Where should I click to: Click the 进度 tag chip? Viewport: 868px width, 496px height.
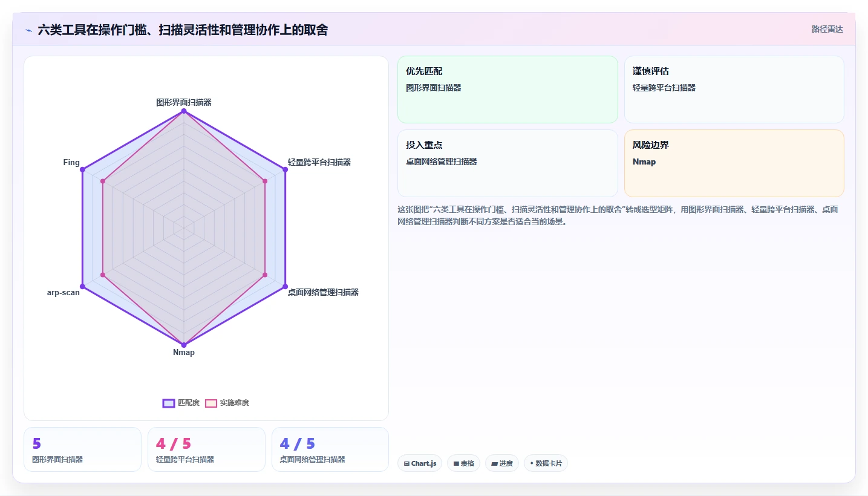502,463
